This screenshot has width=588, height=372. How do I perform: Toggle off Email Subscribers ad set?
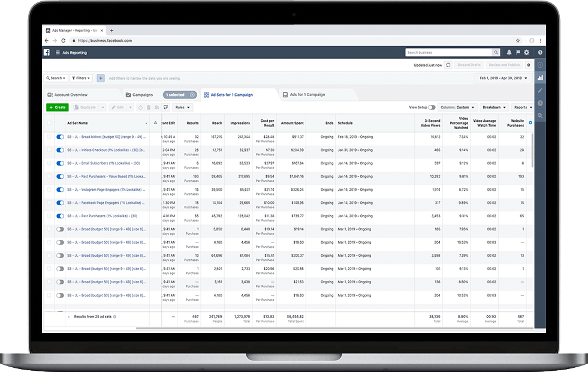[60, 163]
